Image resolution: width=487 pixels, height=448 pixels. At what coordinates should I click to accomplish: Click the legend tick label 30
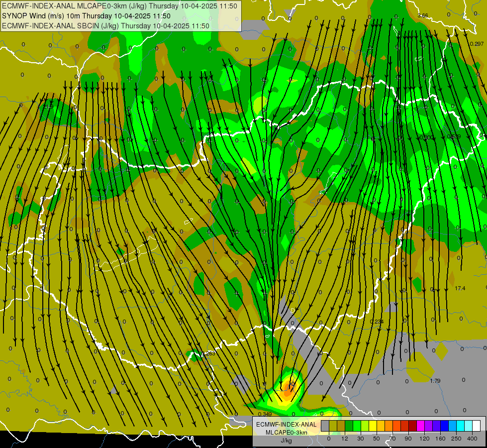pyautogui.click(x=361, y=439)
